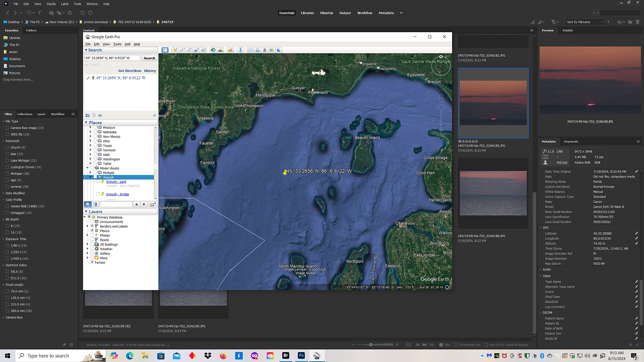The image size is (644, 362).
Task: Click the print icon below search results
Action: point(100,115)
